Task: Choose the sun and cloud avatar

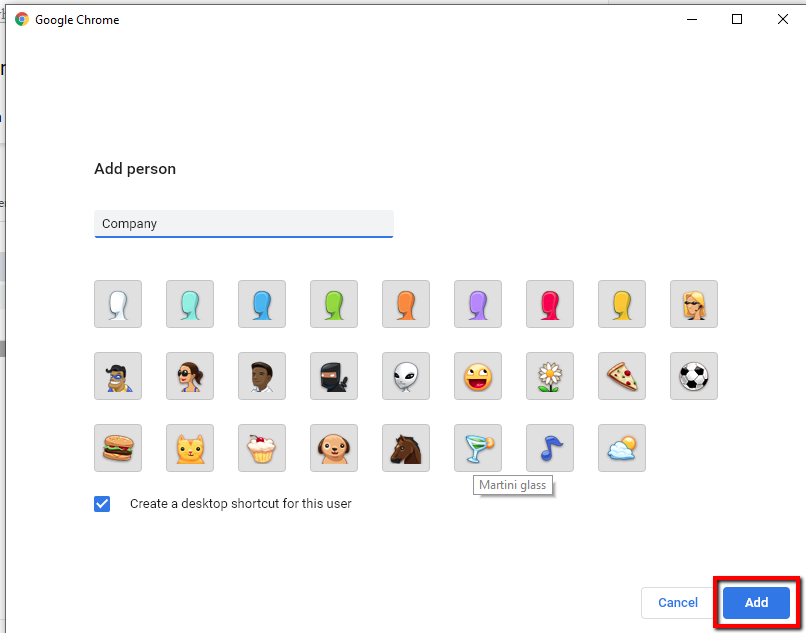Action: [621, 448]
